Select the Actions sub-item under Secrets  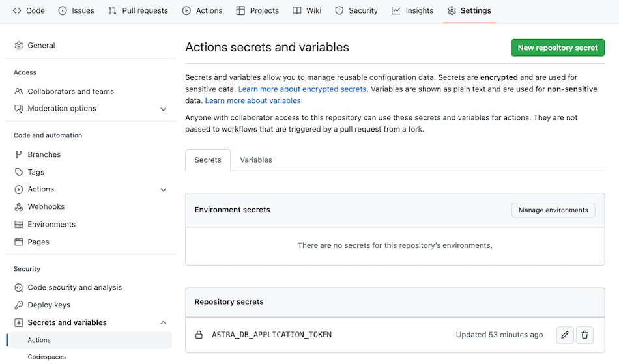point(91,340)
